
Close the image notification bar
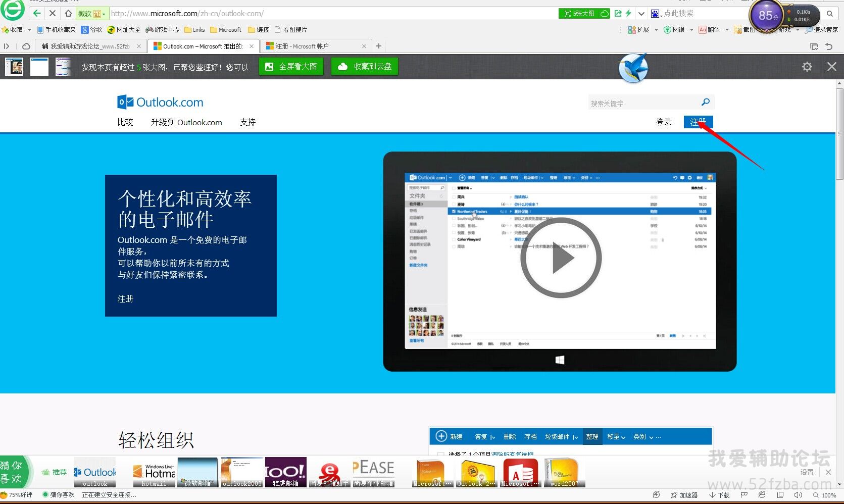[x=832, y=67]
